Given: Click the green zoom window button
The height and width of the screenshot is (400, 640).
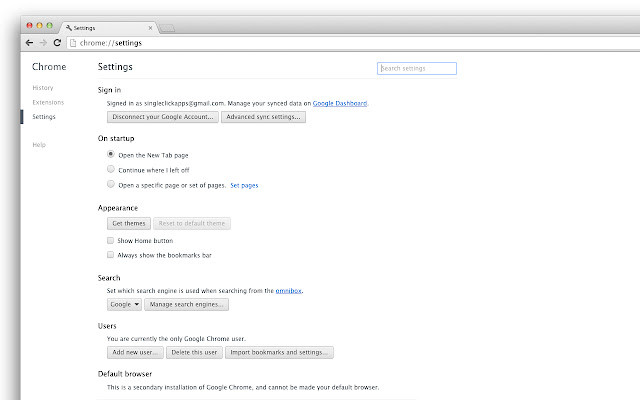Looking at the screenshot, I should (49, 25).
